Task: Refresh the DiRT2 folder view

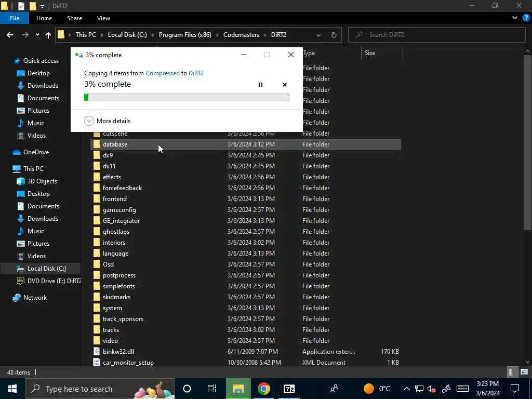Action: click(334, 35)
